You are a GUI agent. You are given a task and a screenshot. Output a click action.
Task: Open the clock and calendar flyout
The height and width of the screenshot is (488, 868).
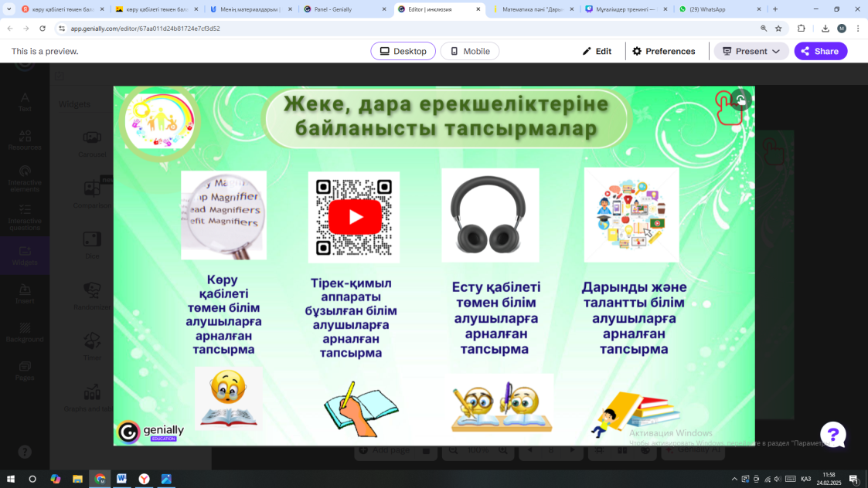829,480
